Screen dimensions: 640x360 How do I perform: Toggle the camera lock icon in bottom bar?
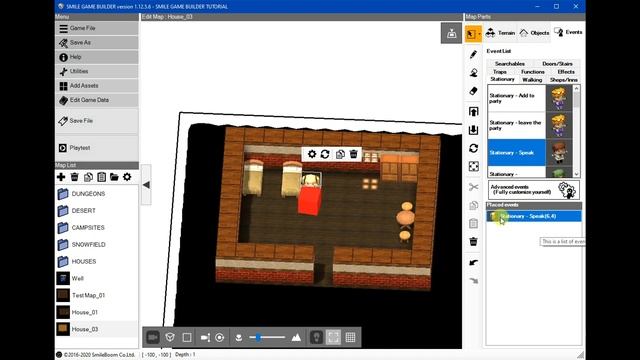click(205, 337)
